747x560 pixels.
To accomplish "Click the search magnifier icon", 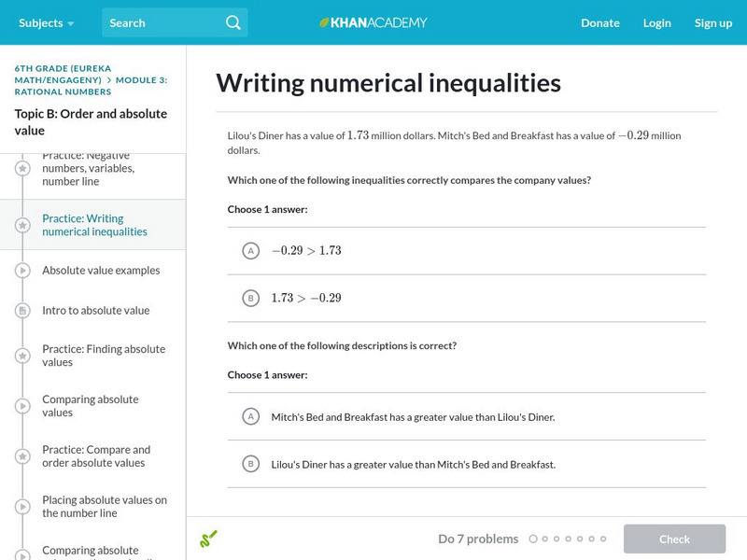I will tap(233, 22).
